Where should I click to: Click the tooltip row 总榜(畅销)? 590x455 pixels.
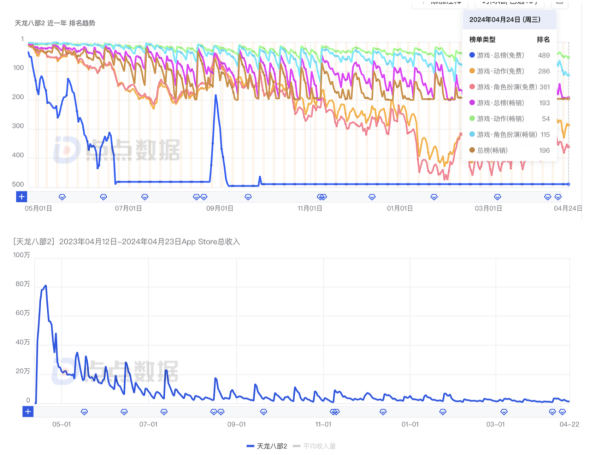pos(509,150)
